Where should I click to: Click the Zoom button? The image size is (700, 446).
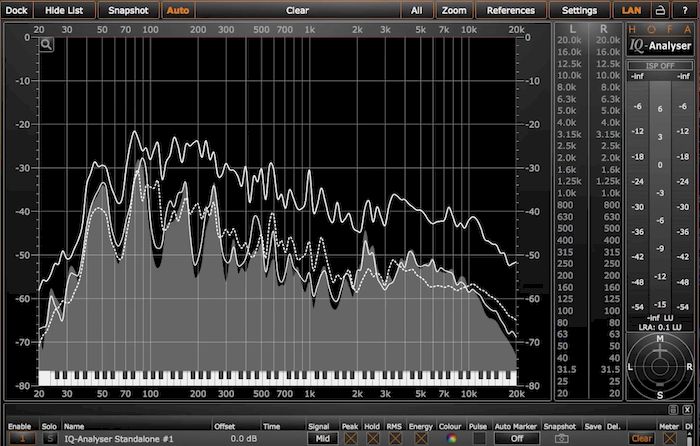[454, 10]
